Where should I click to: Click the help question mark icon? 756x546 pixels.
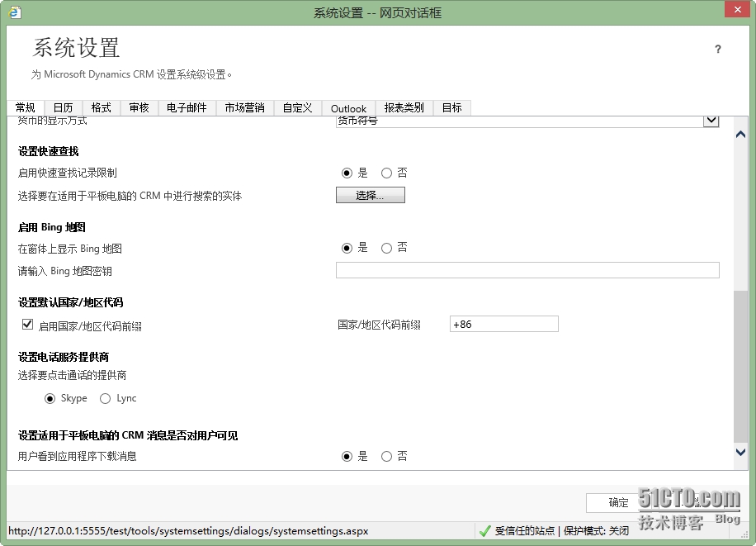[717, 50]
